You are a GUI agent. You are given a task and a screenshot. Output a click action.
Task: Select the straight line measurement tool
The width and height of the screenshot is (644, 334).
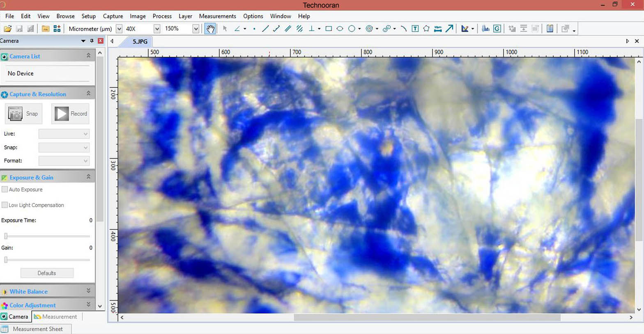pos(265,29)
